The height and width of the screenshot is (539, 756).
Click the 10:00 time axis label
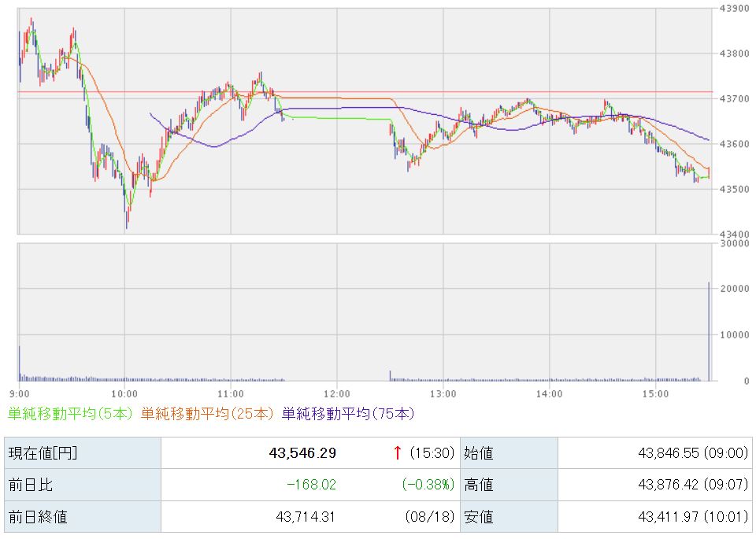[x=124, y=394]
